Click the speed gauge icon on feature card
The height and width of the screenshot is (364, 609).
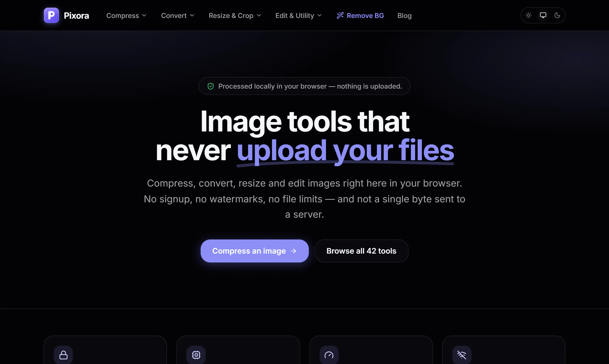point(329,355)
